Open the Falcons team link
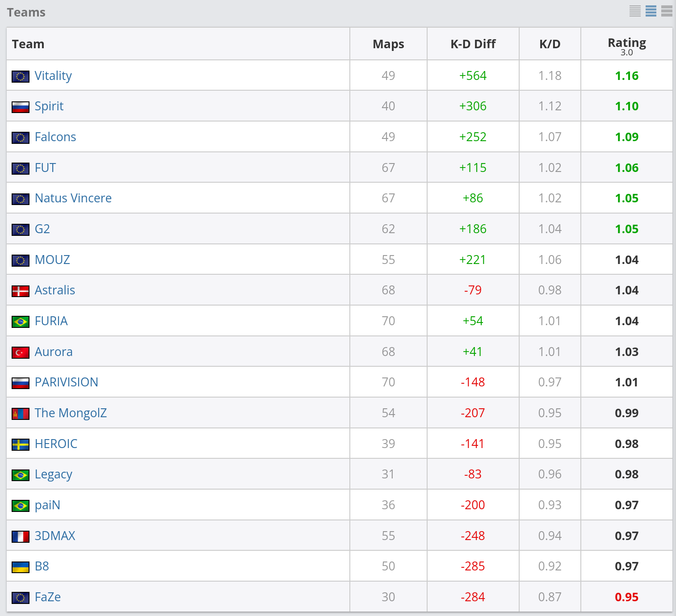Image resolution: width=676 pixels, height=616 pixels. [55, 137]
